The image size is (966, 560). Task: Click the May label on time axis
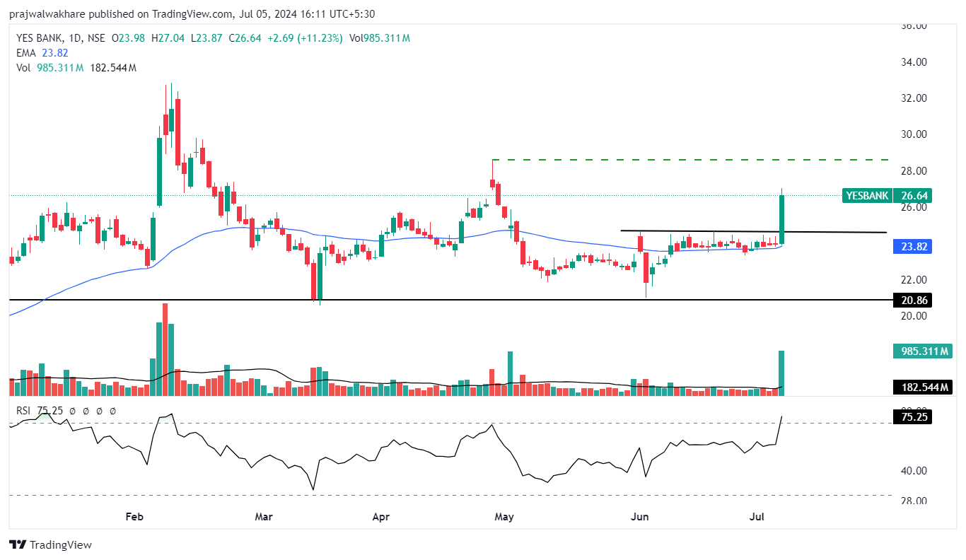click(x=504, y=517)
